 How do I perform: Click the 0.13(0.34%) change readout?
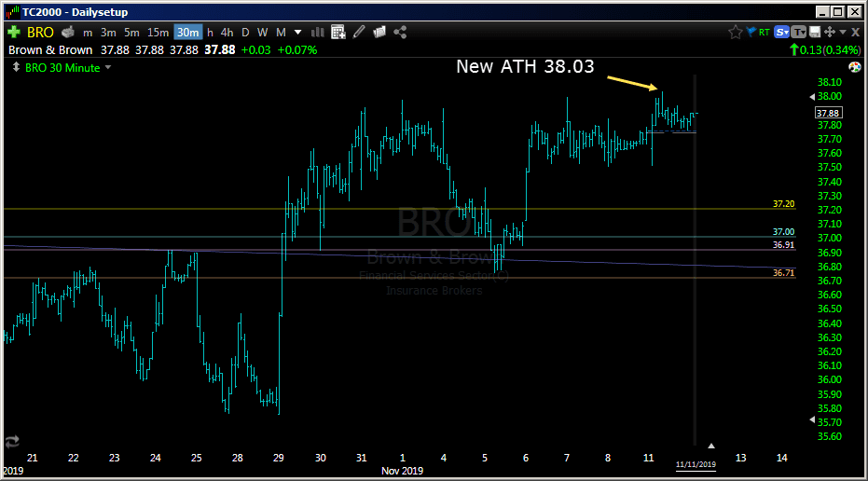(825, 49)
